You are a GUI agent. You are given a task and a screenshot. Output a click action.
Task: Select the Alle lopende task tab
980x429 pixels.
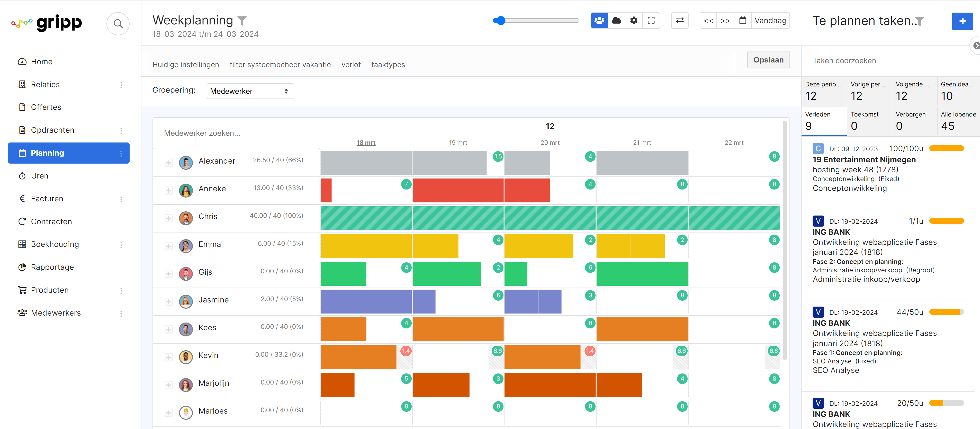(x=959, y=121)
